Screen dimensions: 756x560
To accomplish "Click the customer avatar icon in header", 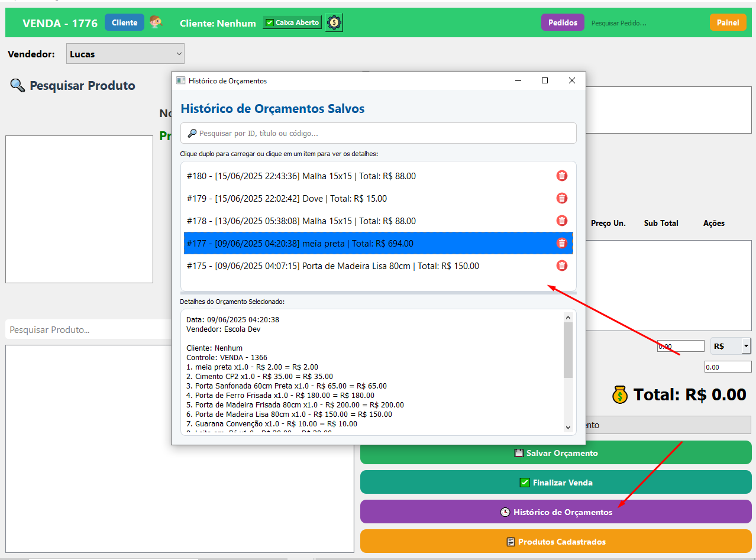I will pos(156,22).
